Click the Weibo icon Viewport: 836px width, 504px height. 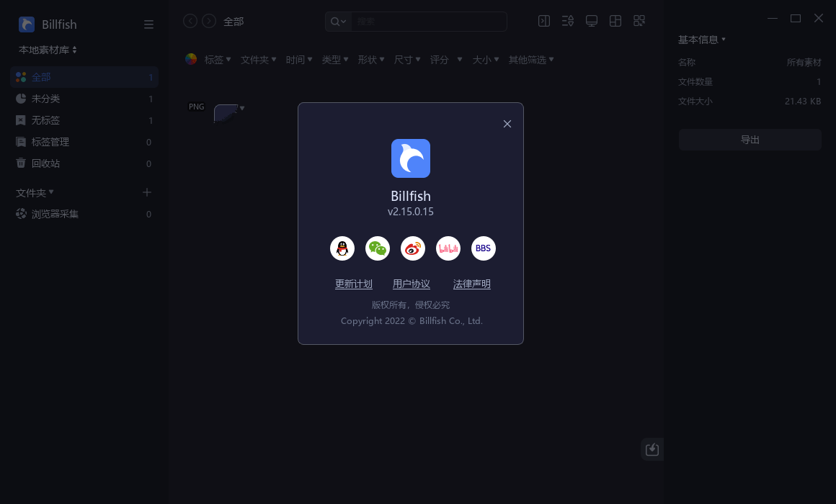[x=412, y=248]
